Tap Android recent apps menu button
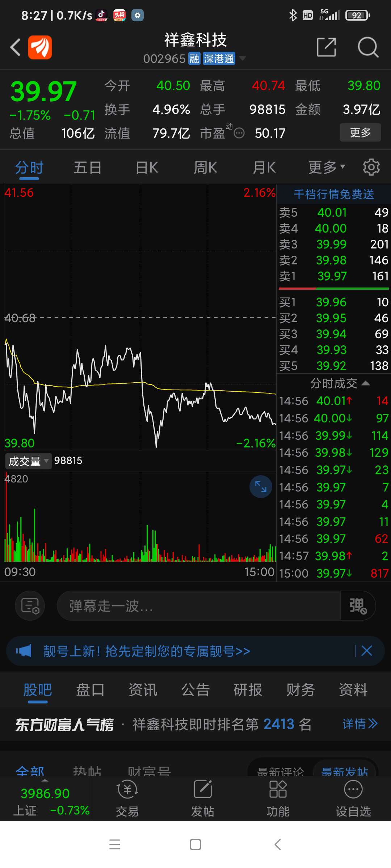This screenshot has height=868, width=391. click(115, 844)
